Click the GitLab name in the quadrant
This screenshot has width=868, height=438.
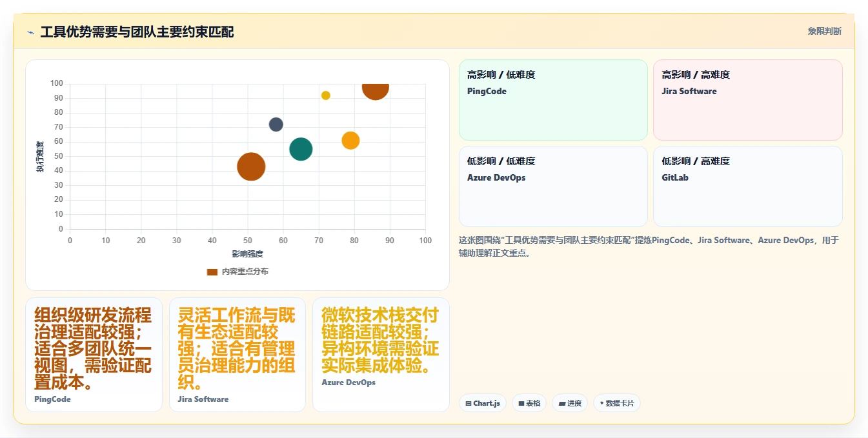pos(675,178)
